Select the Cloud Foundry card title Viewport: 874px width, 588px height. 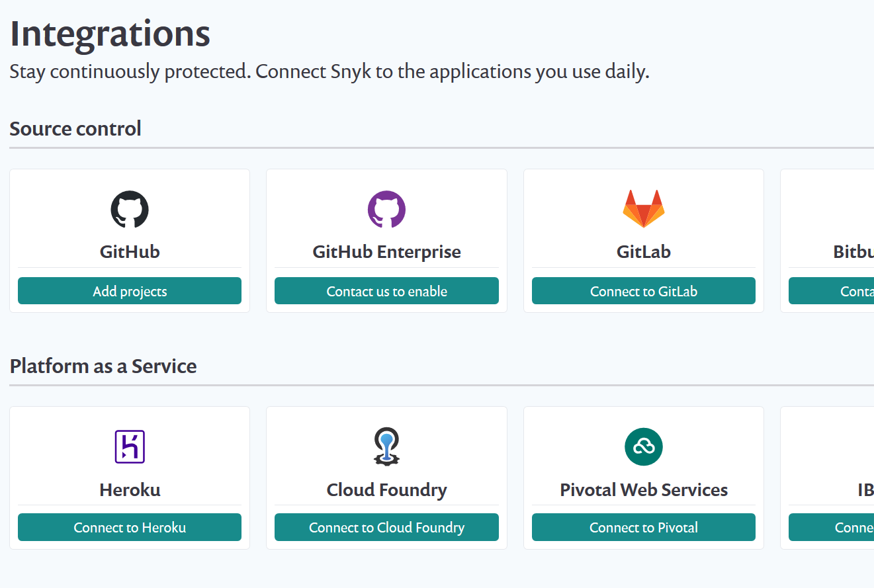coord(386,490)
